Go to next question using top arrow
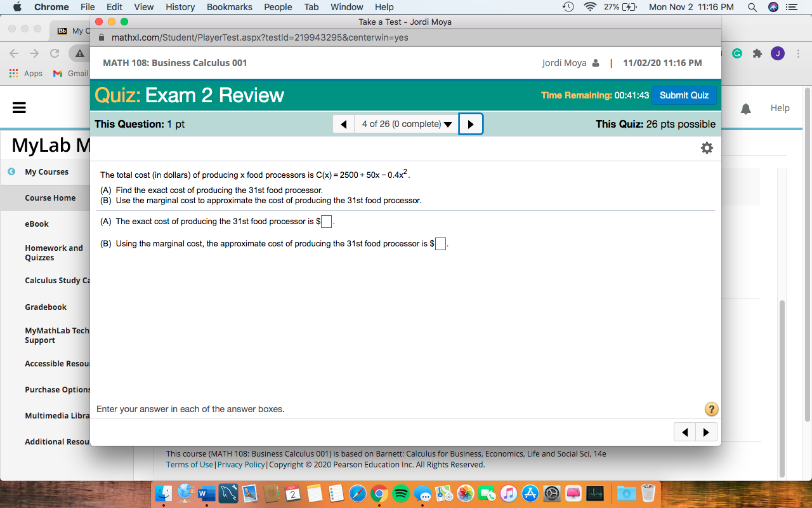This screenshot has height=508, width=812. coord(471,124)
